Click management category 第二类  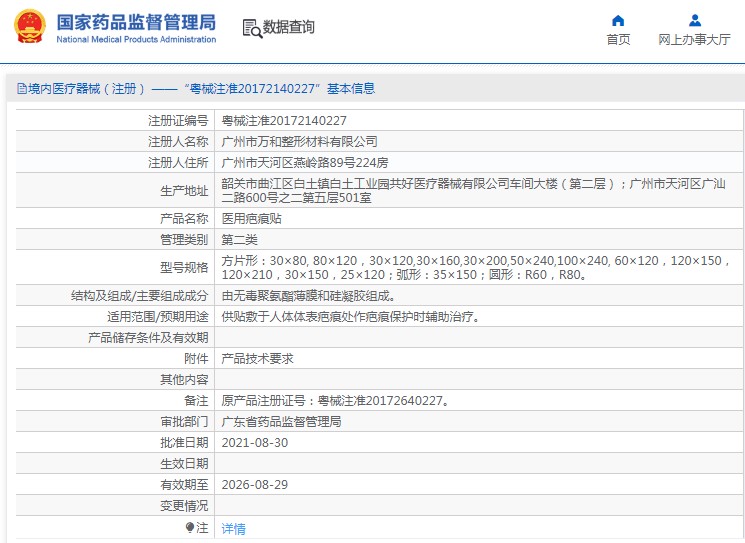pyautogui.click(x=239, y=239)
